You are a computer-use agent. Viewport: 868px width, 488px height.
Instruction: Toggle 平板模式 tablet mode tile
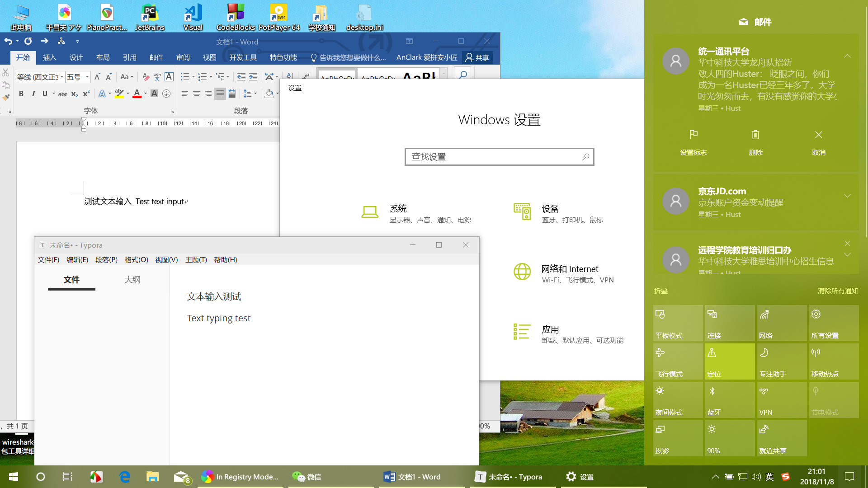(678, 323)
